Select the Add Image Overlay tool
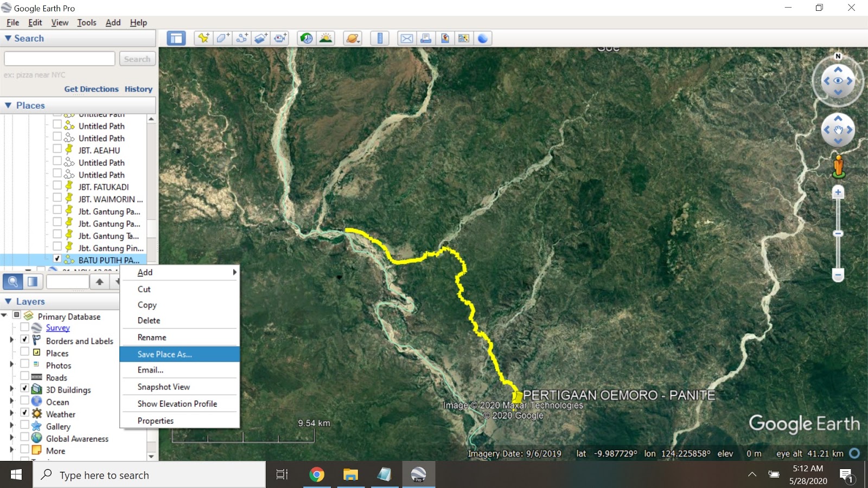 261,38
